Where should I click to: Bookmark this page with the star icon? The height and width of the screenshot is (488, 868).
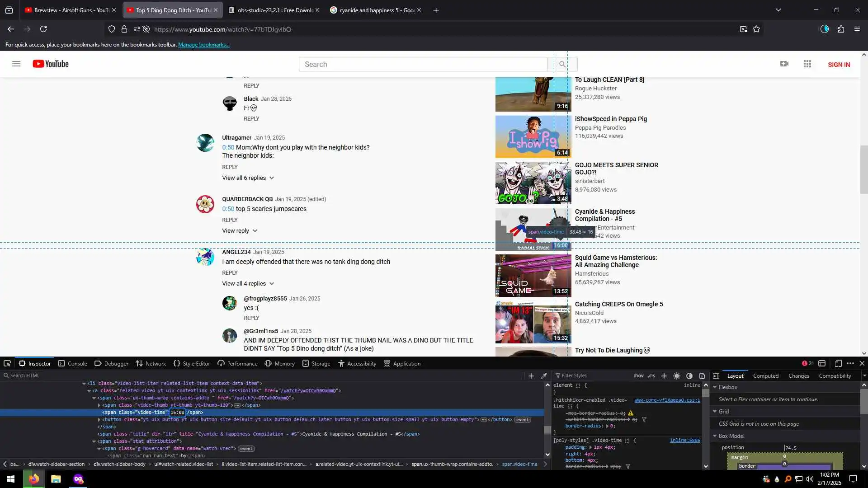756,29
